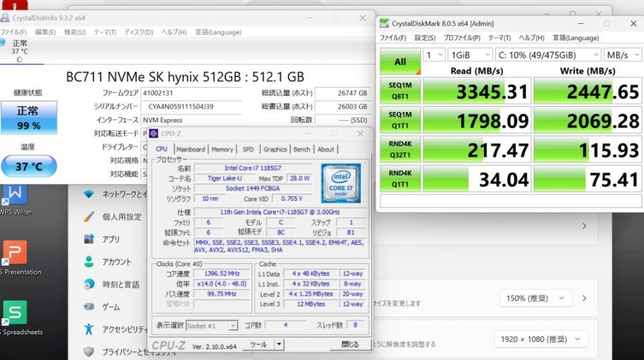Select the アプリ settings icon

pyautogui.click(x=89, y=239)
